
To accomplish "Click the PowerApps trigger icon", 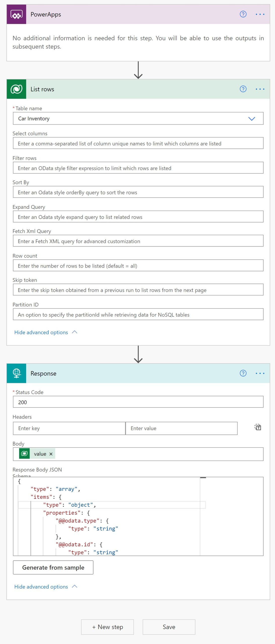I will point(16,14).
